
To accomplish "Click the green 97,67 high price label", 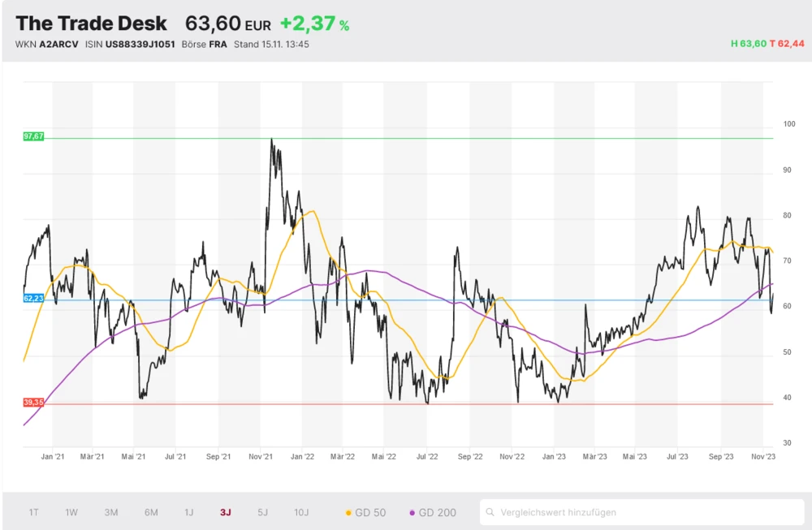I will click(x=34, y=137).
